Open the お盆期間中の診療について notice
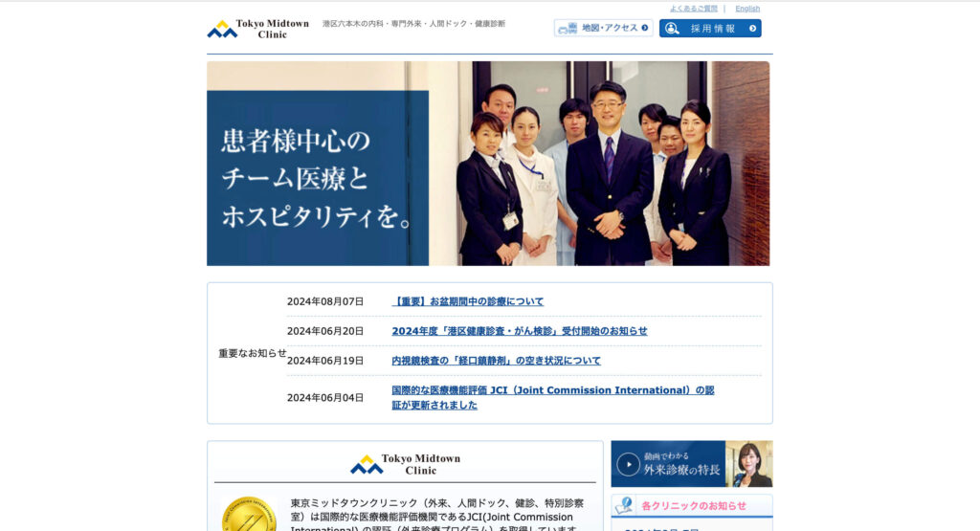980x531 pixels. [x=468, y=301]
